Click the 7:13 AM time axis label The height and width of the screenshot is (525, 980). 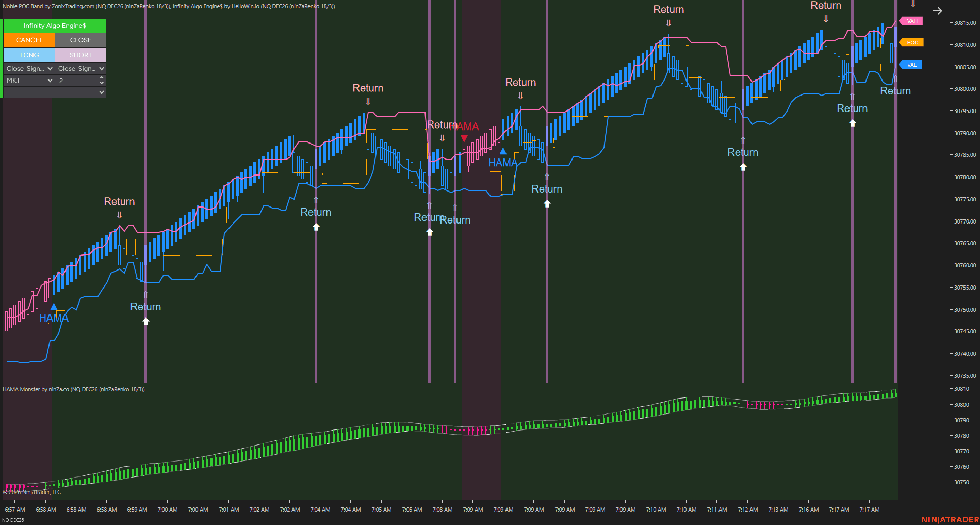click(x=778, y=510)
